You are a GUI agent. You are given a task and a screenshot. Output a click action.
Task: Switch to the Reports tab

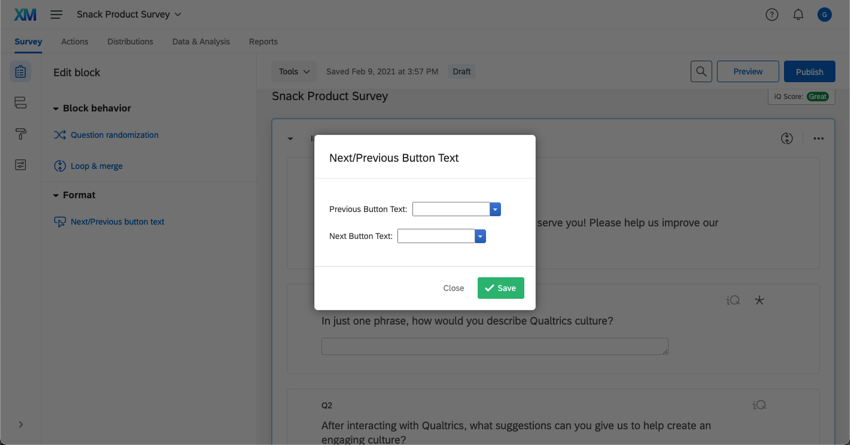263,42
